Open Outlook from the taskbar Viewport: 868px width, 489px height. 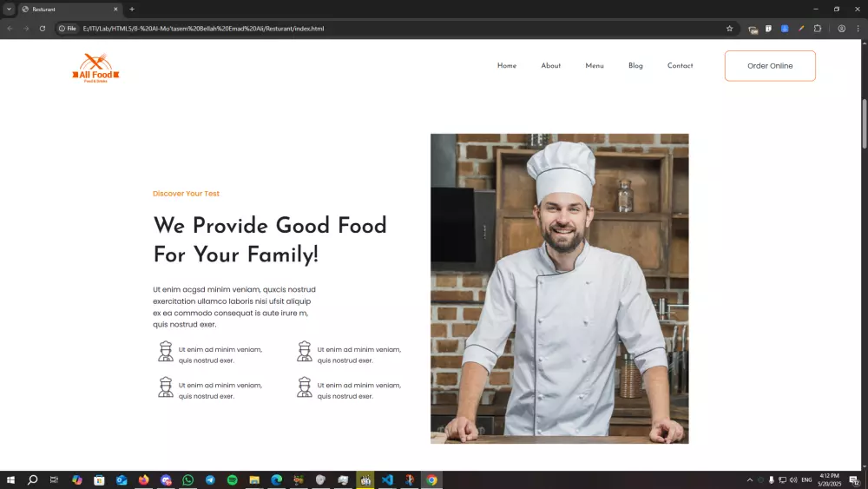pos(122,480)
